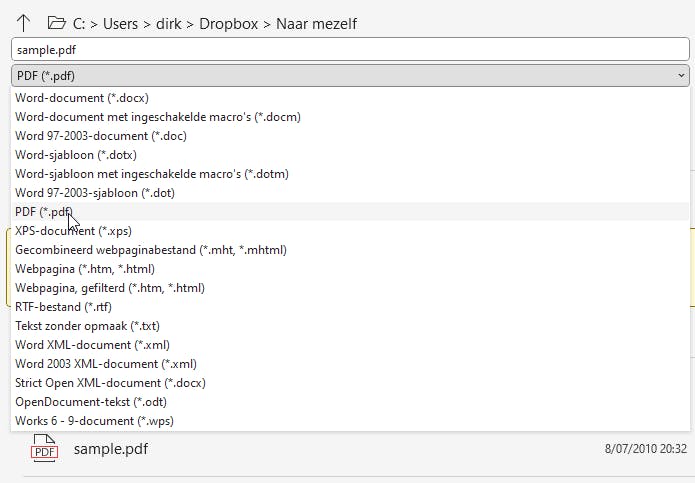
Task: Choose Tekst zonder opmaak (*.txt)
Action: coord(87,326)
